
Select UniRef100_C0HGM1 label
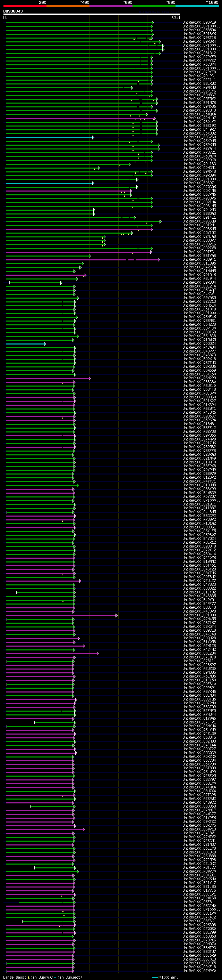click(x=199, y=168)
